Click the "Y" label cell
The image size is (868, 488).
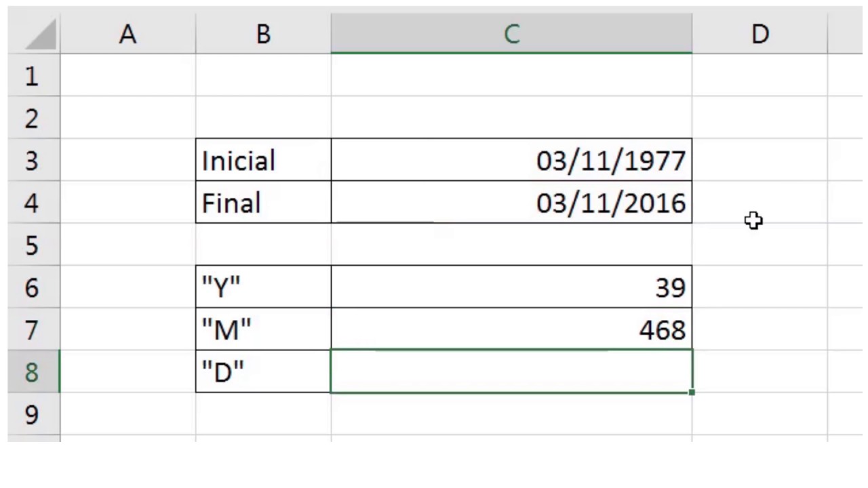pos(263,287)
